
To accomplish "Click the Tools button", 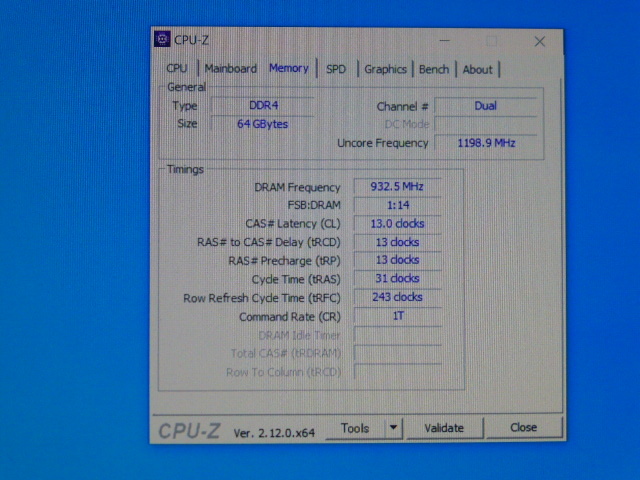I will (355, 428).
